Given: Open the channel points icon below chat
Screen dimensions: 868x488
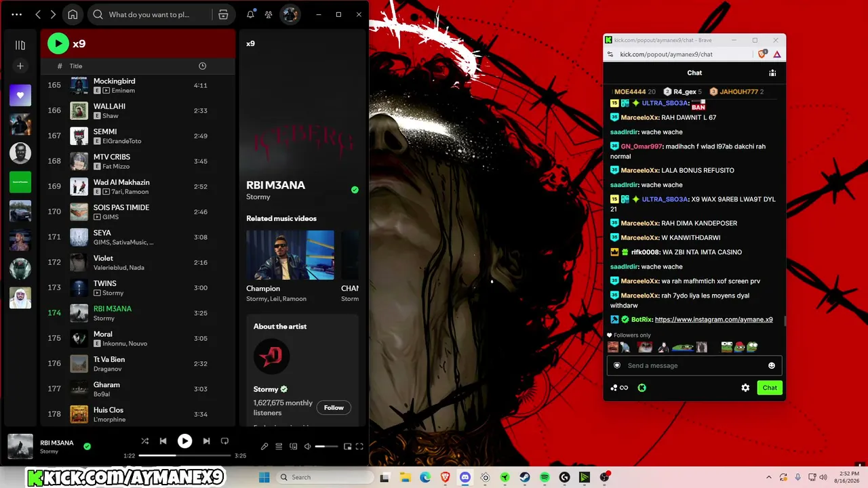Looking at the screenshot, I should (x=618, y=388).
